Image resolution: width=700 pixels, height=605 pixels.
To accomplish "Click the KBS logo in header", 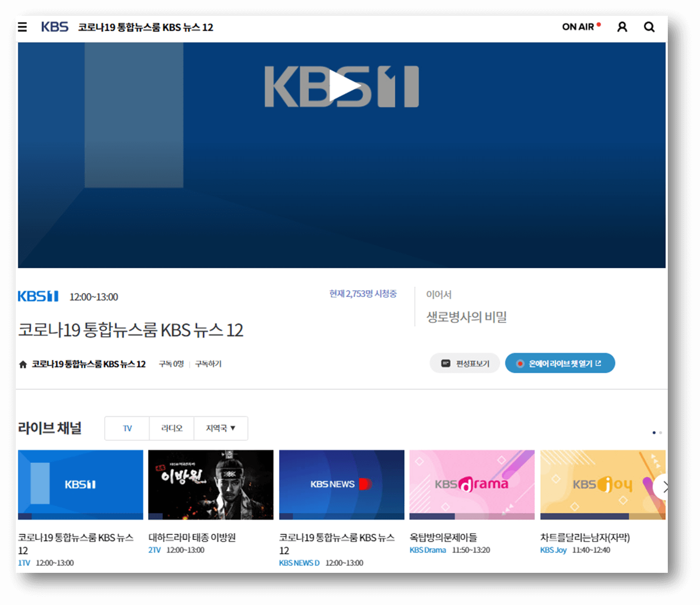I will [54, 27].
